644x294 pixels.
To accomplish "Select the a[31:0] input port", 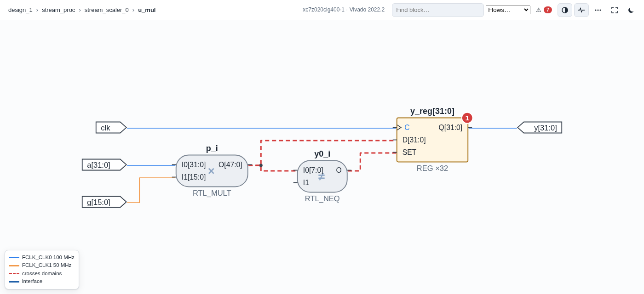I will 104,165.
